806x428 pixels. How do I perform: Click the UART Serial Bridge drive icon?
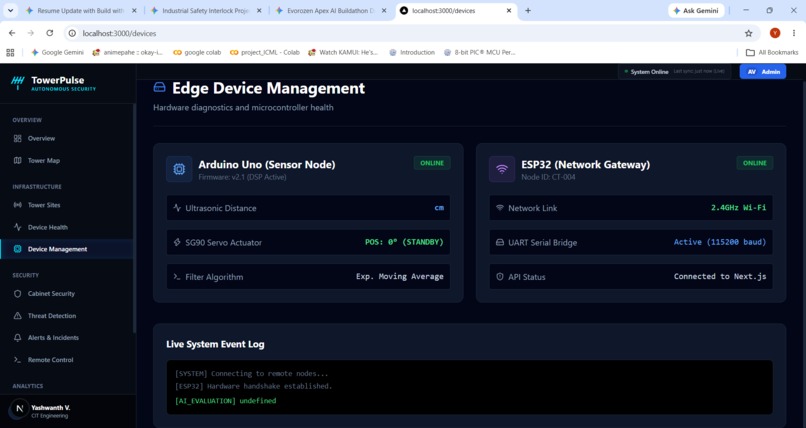pos(500,242)
